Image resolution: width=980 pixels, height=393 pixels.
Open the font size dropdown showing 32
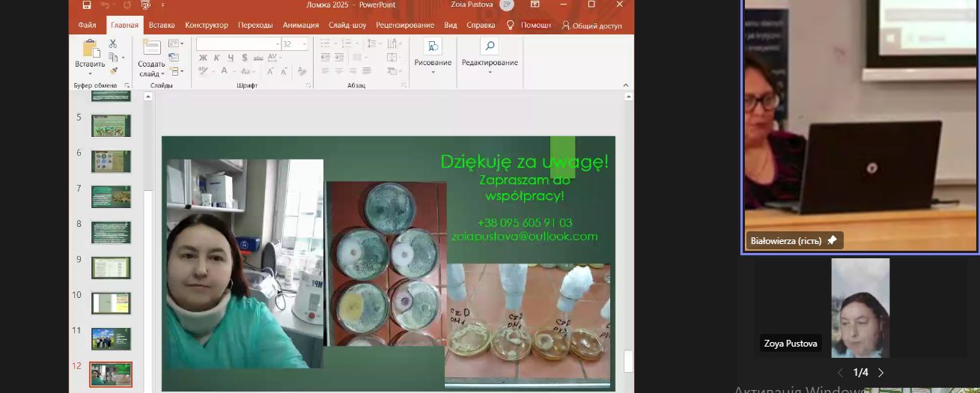(305, 44)
